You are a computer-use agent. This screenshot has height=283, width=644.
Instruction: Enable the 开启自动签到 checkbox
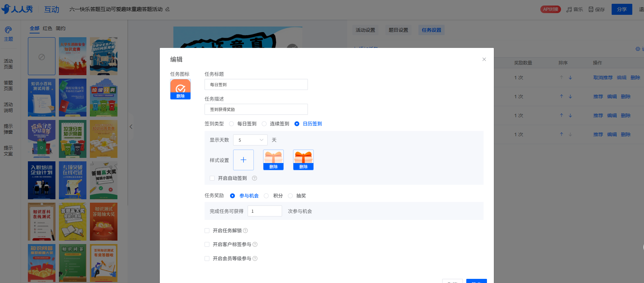212,178
